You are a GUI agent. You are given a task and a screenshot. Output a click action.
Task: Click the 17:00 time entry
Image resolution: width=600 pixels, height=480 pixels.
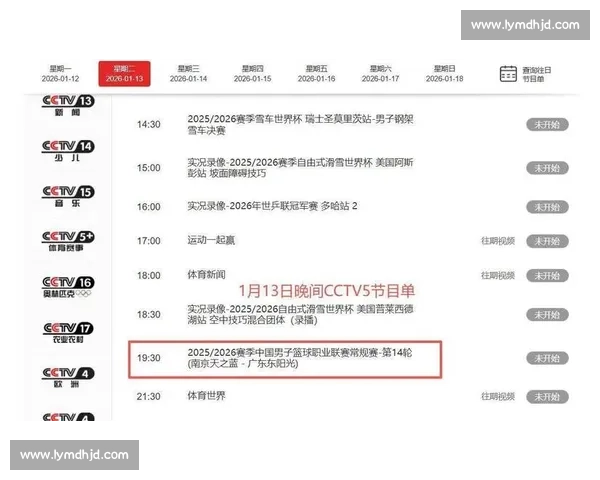(x=149, y=241)
